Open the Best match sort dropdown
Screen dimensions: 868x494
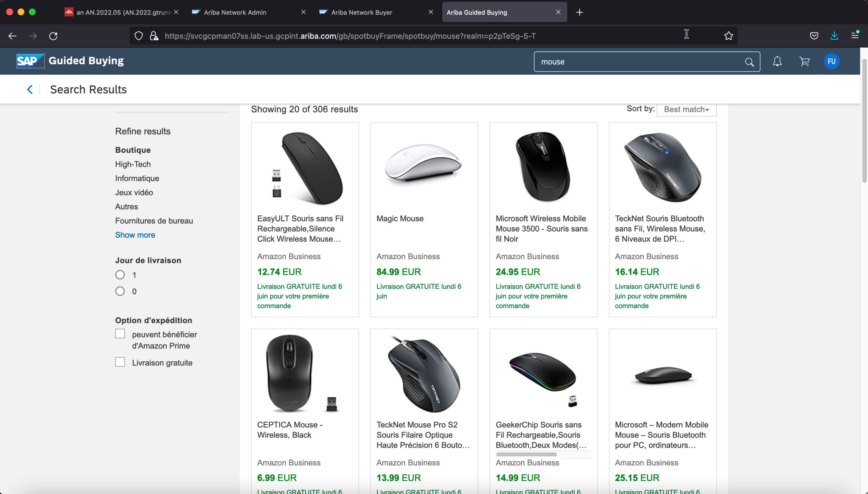pyautogui.click(x=685, y=109)
